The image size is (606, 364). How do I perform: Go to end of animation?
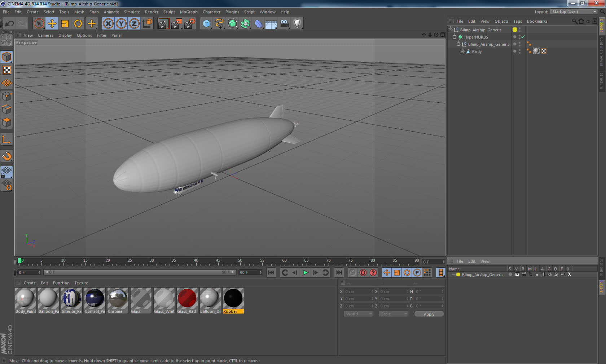[339, 272]
